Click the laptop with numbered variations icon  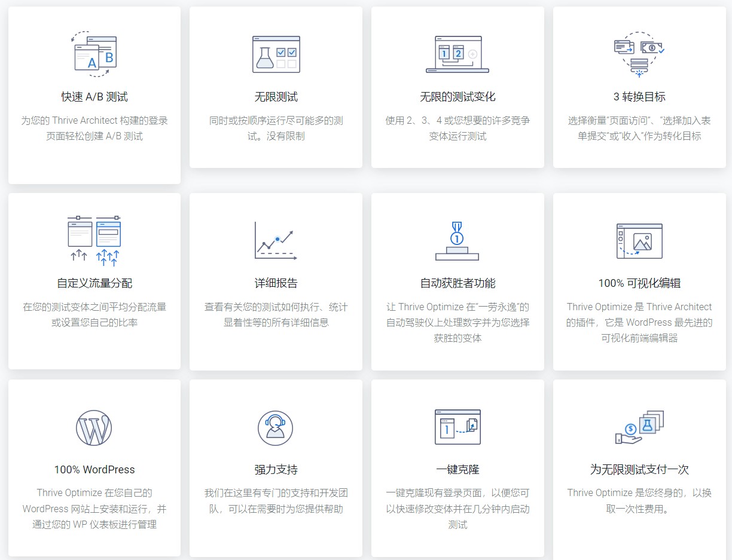click(457, 54)
